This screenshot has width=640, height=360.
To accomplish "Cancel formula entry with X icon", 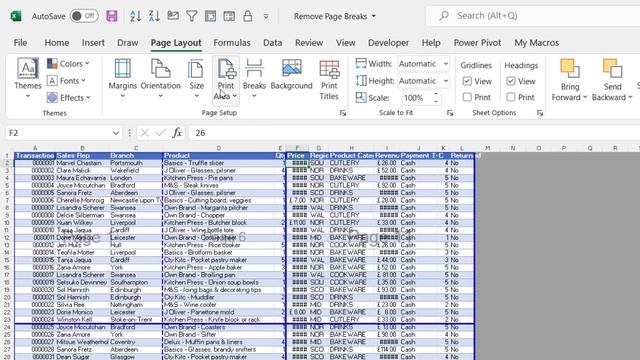I will [144, 133].
